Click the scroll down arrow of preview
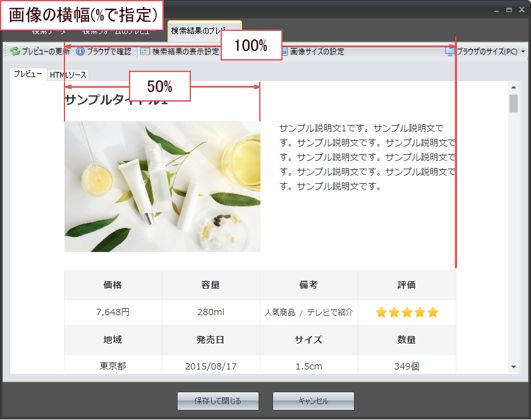The width and height of the screenshot is (531, 420). click(513, 367)
